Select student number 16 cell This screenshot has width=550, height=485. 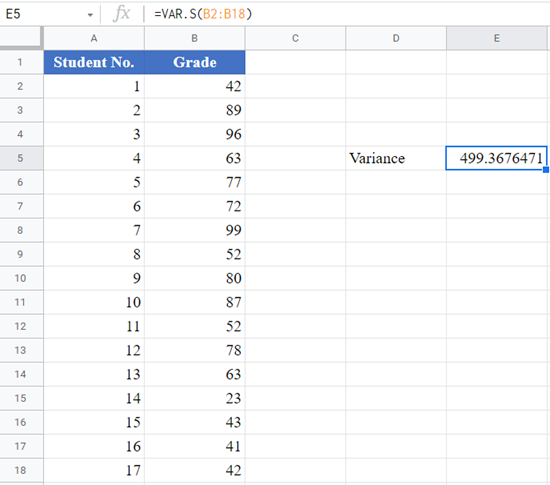(x=94, y=446)
